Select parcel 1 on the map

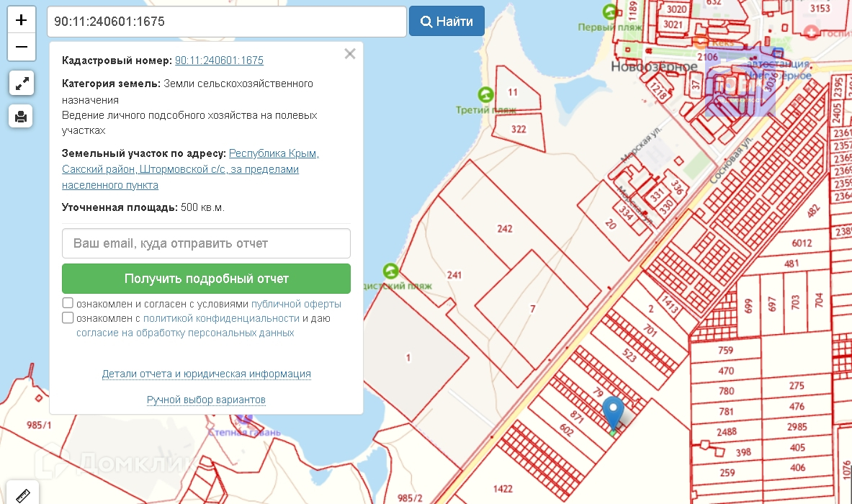coord(408,357)
